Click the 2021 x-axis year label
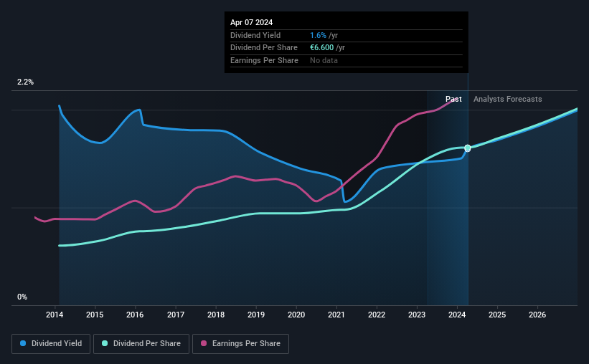This screenshot has width=589, height=364. (336, 315)
